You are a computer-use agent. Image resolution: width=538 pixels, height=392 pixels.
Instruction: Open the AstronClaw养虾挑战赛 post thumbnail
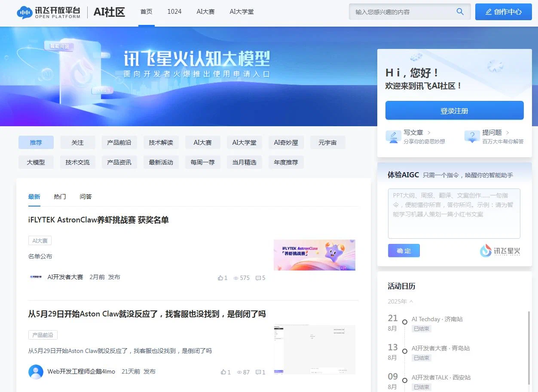pos(315,255)
